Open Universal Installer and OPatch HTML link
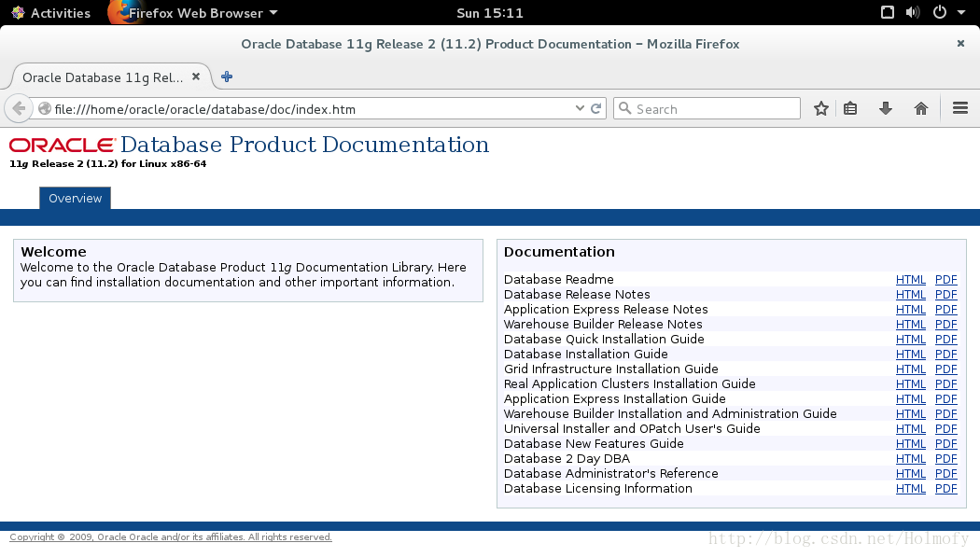 [x=911, y=429]
